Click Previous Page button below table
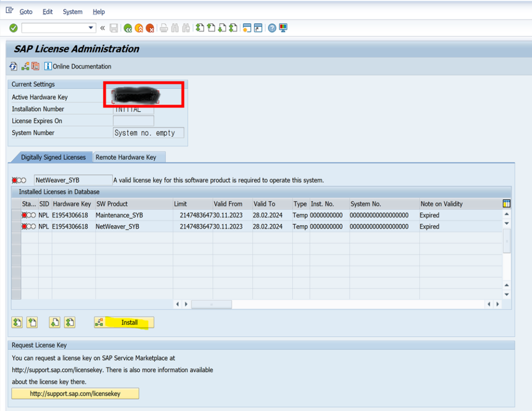 pyautogui.click(x=32, y=322)
